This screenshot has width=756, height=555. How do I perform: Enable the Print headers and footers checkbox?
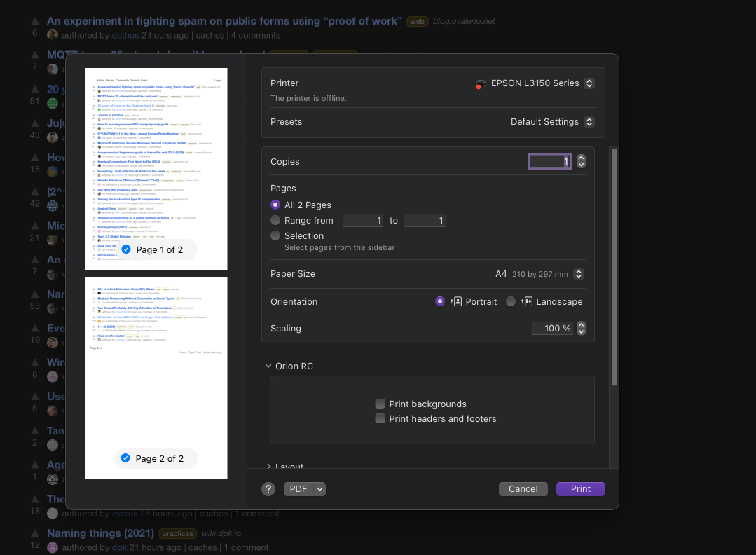point(380,418)
